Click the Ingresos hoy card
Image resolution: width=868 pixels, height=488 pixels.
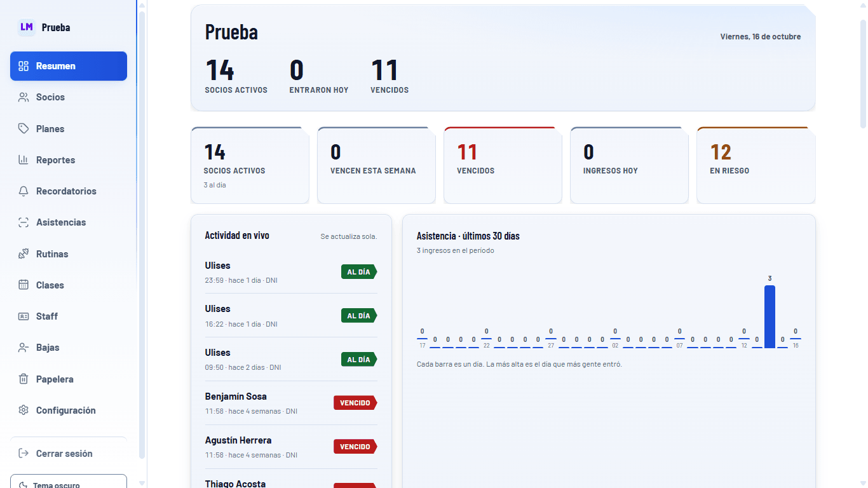(629, 165)
